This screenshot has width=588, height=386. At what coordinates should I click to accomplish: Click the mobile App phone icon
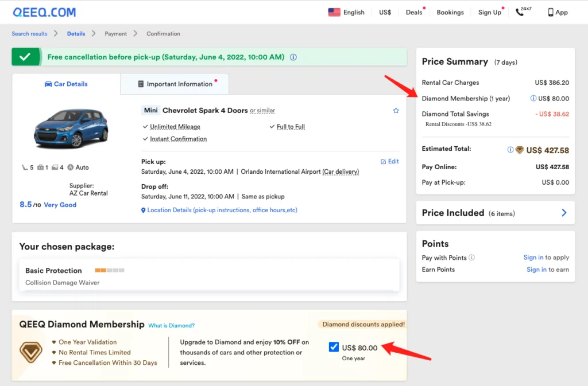coord(550,13)
